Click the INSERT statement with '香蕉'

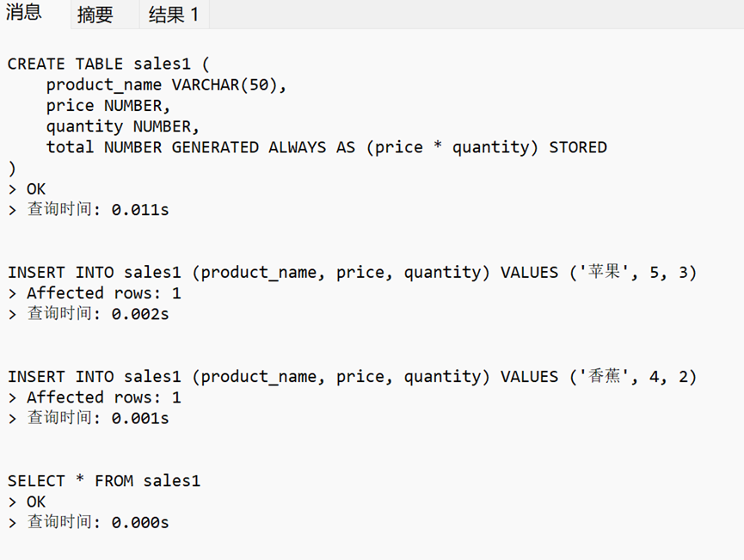[x=352, y=377]
